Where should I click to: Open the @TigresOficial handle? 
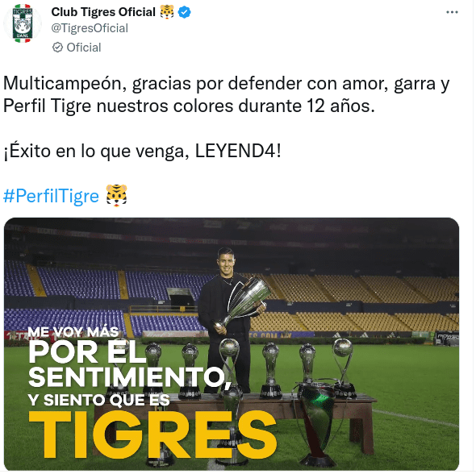[90, 28]
